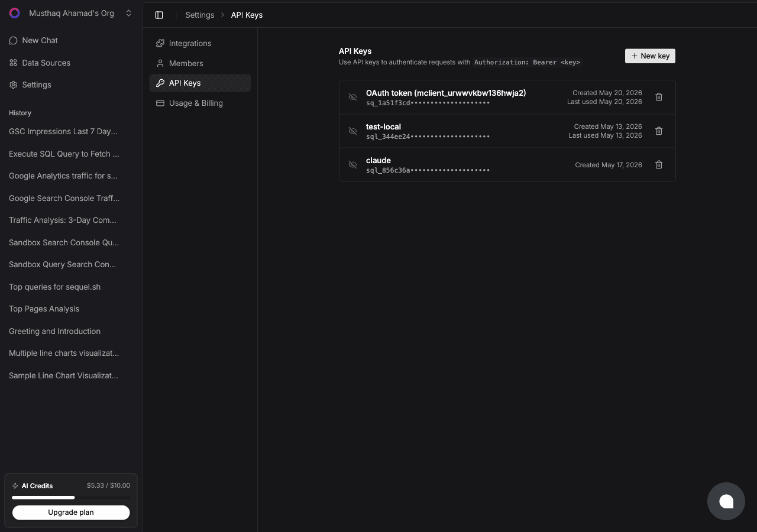Click the Settings breadcrumb link
The width and height of the screenshot is (757, 532).
tap(200, 15)
